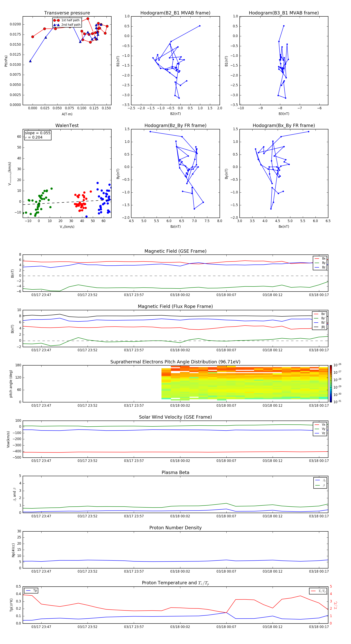Image resolution: width=351 pixels, height=644 pixels.
Task: Click the pitch angle distribution colorbar
Action: [331, 384]
